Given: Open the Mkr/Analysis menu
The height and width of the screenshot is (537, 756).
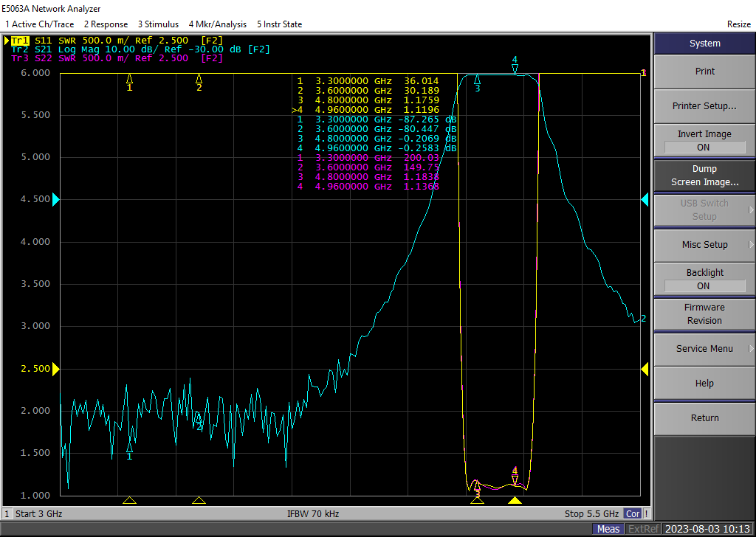Looking at the screenshot, I should coord(217,24).
